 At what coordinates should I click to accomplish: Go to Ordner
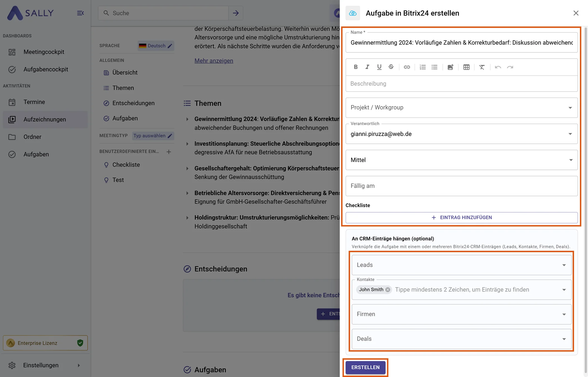click(45, 137)
